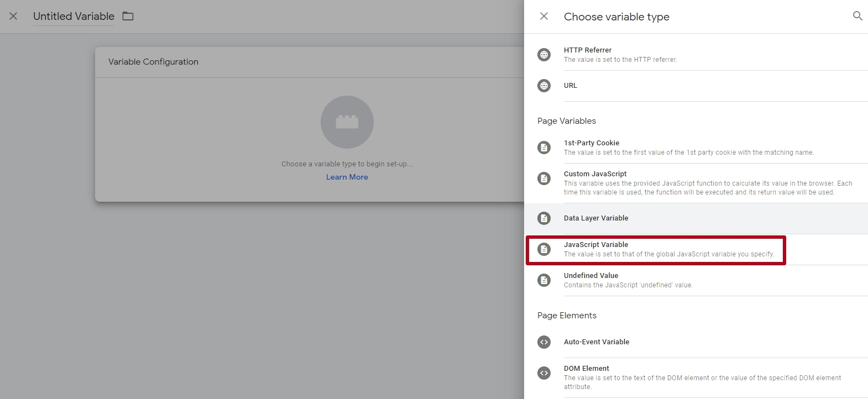Rename the Untitled Variable title field
Screen dimensions: 868x399
click(x=74, y=17)
